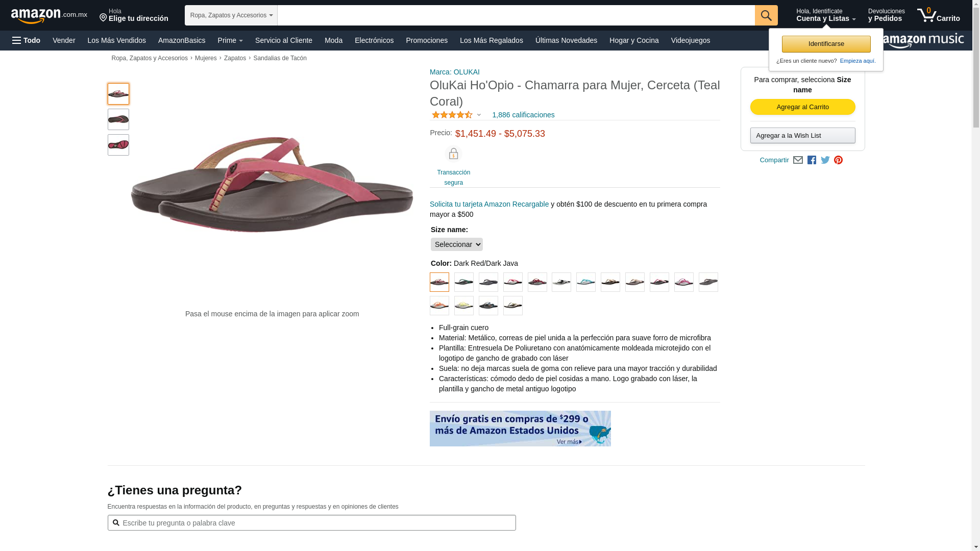Share product on Pinterest icon
Viewport: 980px width, 551px height.
839,160
